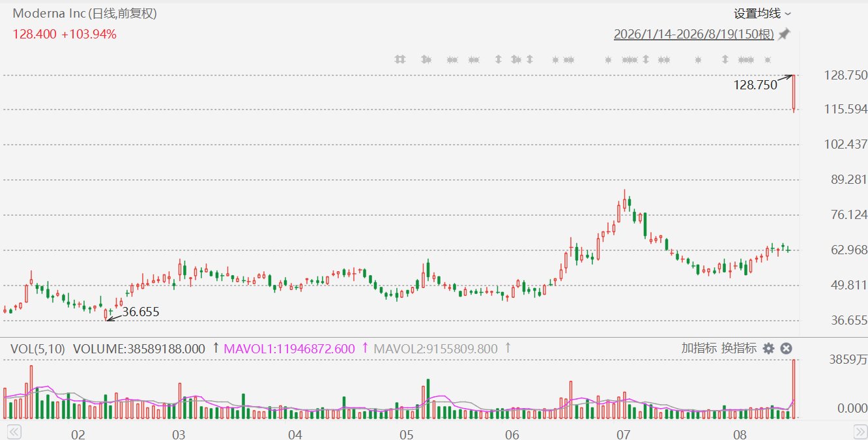Screen dimensions: 868x440
Task: Click the MAVOL1:11946872.600 value text
Action: point(289,349)
